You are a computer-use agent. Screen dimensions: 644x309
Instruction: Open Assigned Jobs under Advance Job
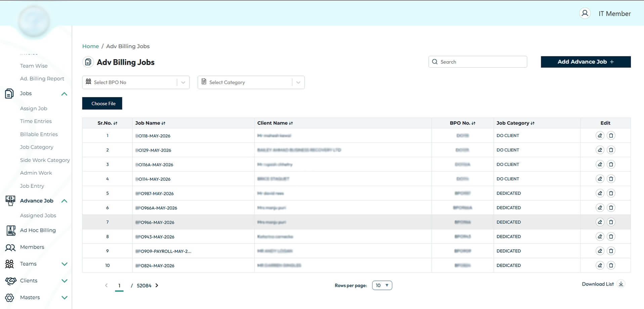click(38, 216)
